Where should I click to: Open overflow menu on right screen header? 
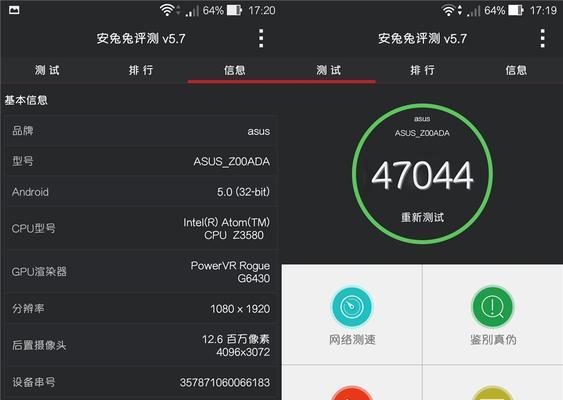click(543, 38)
